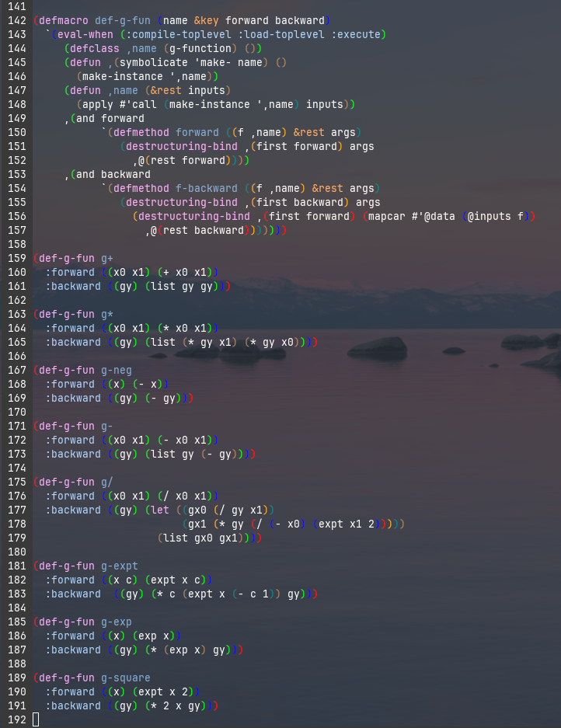Click the symbolicate call on line 145

pyautogui.click(x=145, y=62)
